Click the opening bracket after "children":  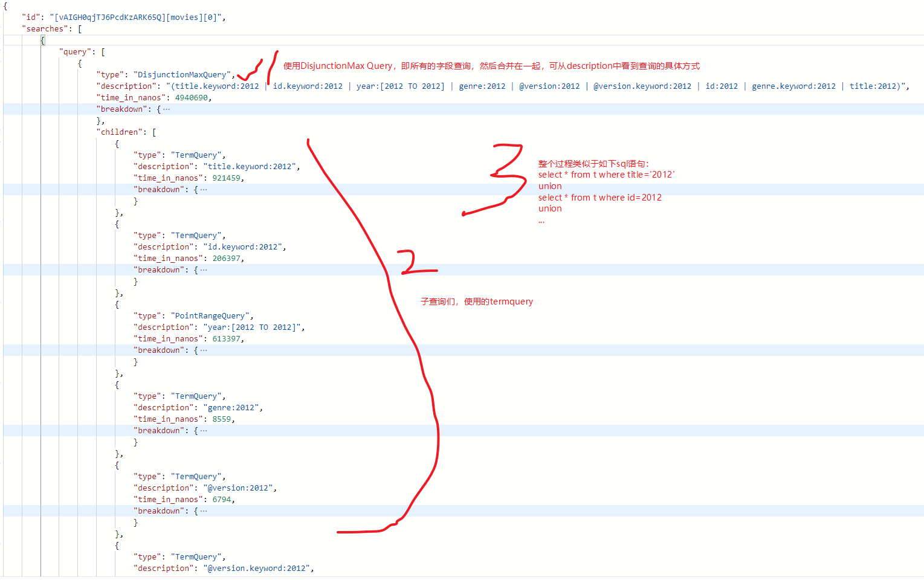click(154, 132)
